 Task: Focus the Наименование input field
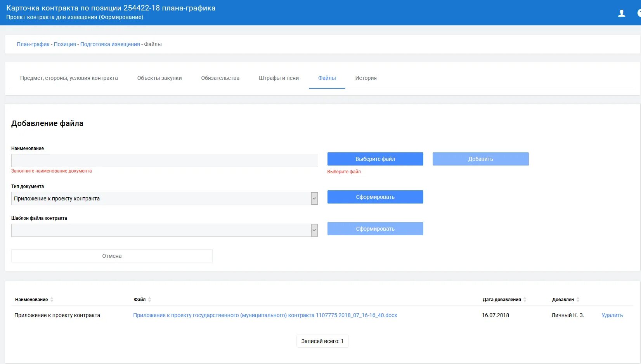pyautogui.click(x=165, y=160)
